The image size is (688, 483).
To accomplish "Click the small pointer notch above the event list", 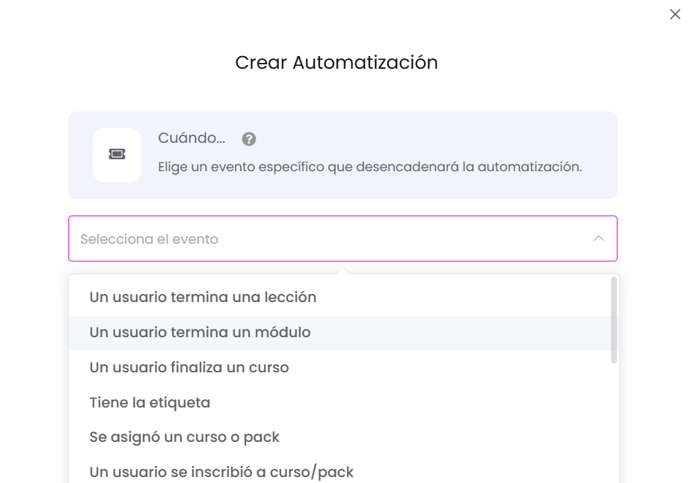I will (x=344, y=272).
